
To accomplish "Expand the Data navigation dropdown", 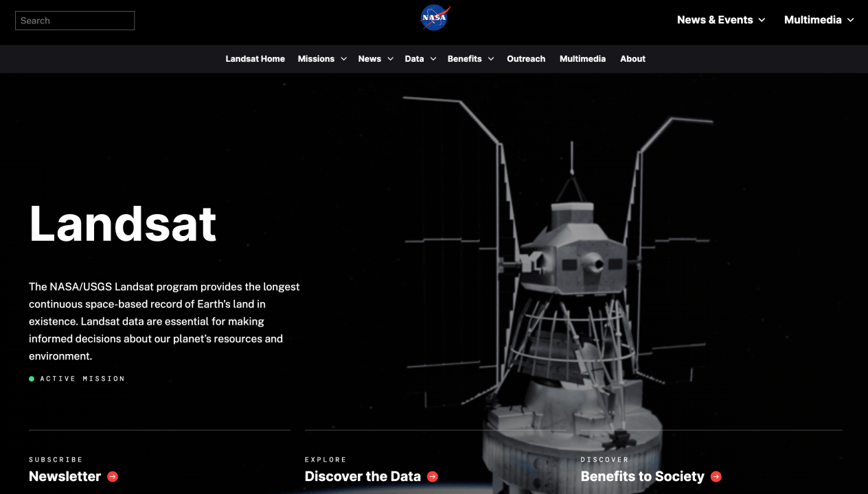I will click(x=420, y=59).
